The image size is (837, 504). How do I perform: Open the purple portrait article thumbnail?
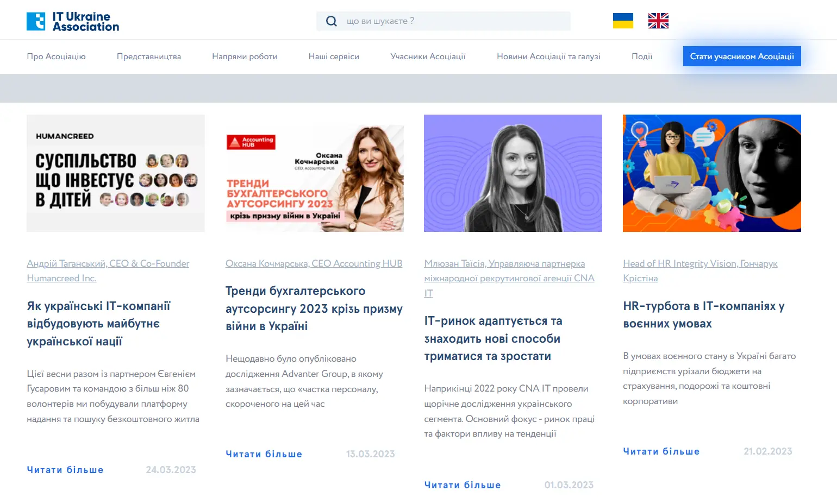(x=513, y=173)
